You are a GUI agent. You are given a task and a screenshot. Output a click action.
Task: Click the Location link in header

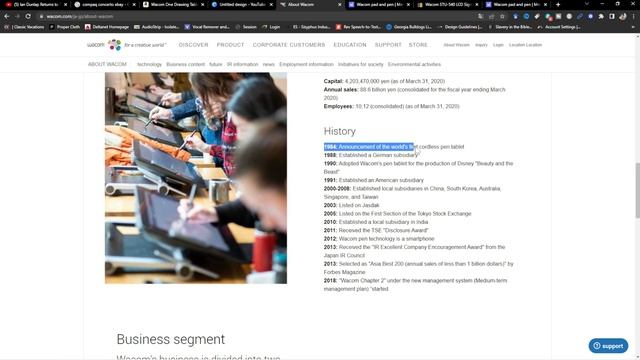pyautogui.click(x=525, y=45)
